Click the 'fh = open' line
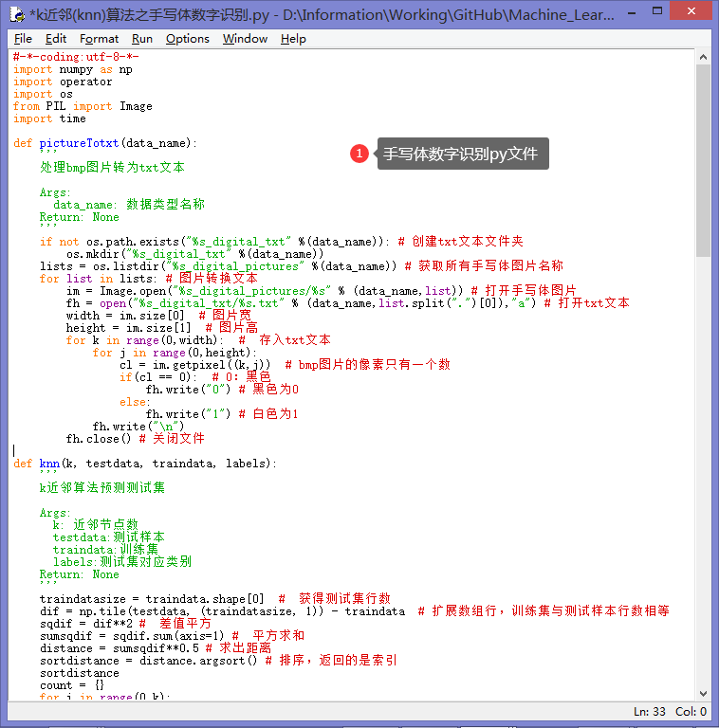This screenshot has width=719, height=728. [347, 303]
